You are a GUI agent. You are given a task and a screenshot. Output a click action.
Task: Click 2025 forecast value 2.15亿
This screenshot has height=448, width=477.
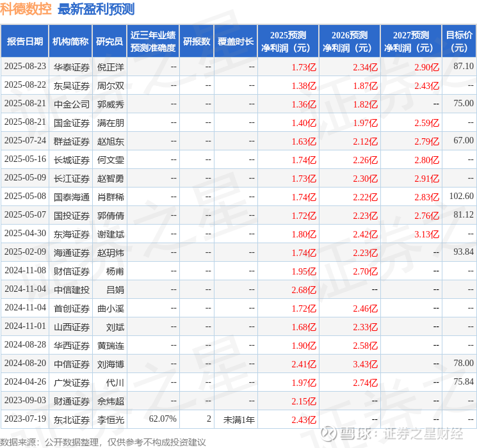point(303,401)
